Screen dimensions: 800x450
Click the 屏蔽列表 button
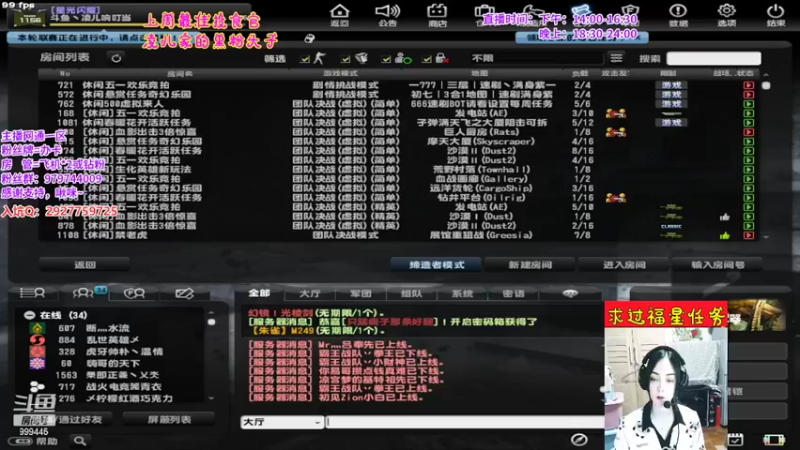[169, 419]
